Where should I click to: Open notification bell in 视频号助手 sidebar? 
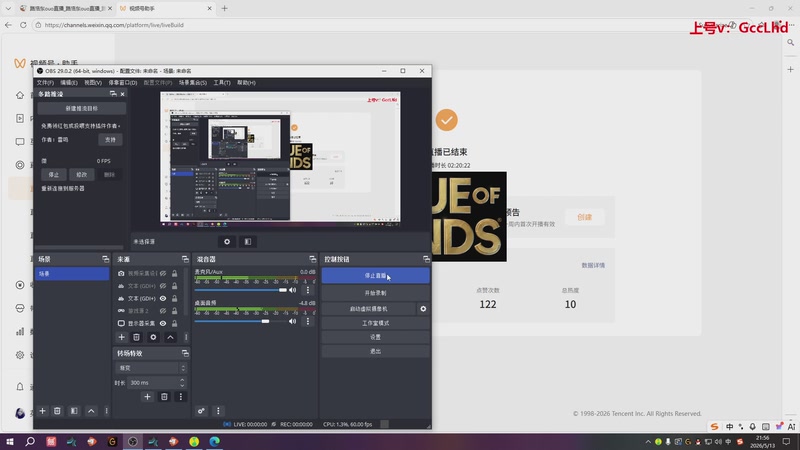pyautogui.click(x=20, y=387)
